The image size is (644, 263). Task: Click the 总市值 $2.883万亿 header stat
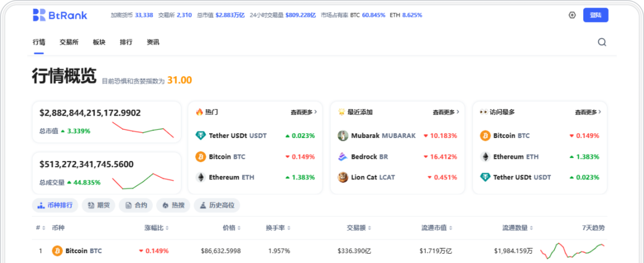pyautogui.click(x=221, y=15)
